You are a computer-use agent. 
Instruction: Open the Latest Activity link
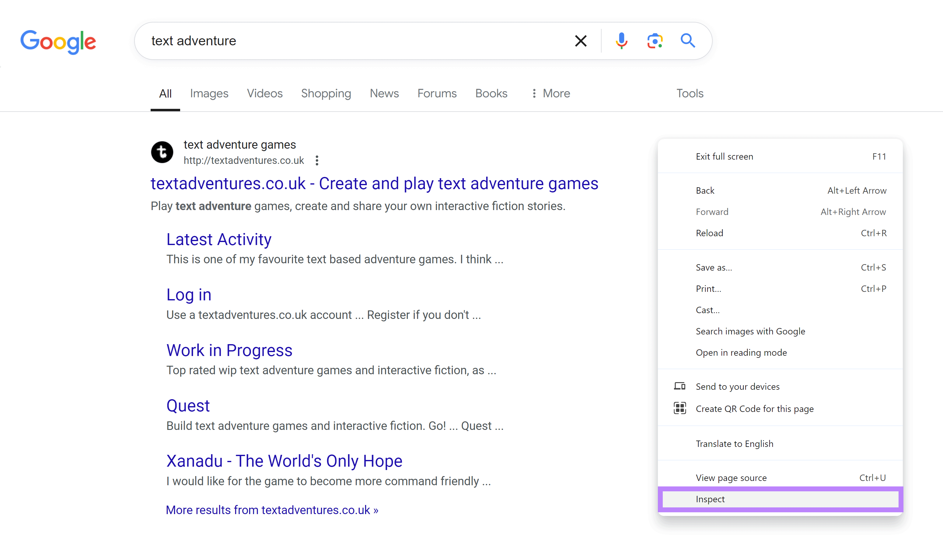click(x=219, y=239)
